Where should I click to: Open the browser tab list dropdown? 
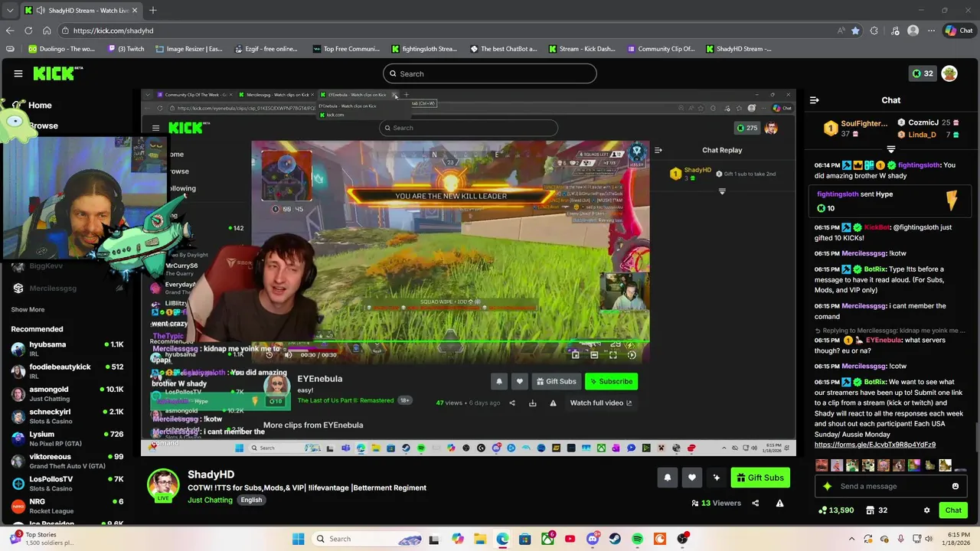10,10
